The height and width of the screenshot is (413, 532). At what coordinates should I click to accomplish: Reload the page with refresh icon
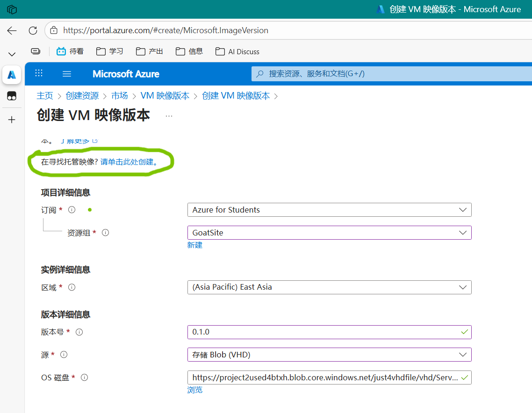point(33,30)
